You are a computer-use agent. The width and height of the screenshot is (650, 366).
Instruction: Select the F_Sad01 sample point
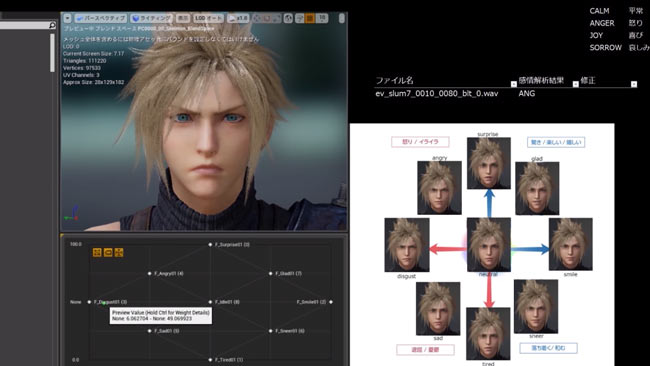pos(150,331)
